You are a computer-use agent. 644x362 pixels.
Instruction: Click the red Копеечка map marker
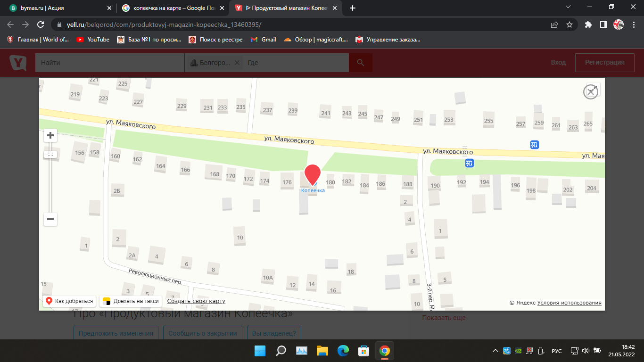coord(313,174)
